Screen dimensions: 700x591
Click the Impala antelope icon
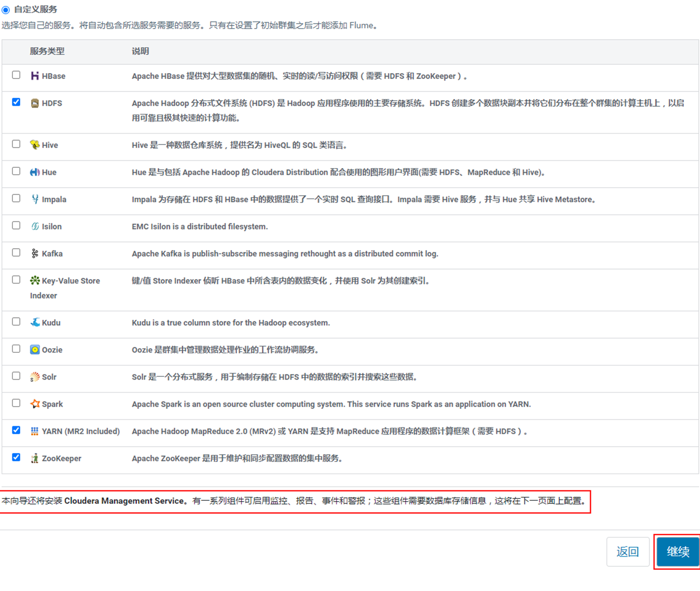[x=35, y=199]
